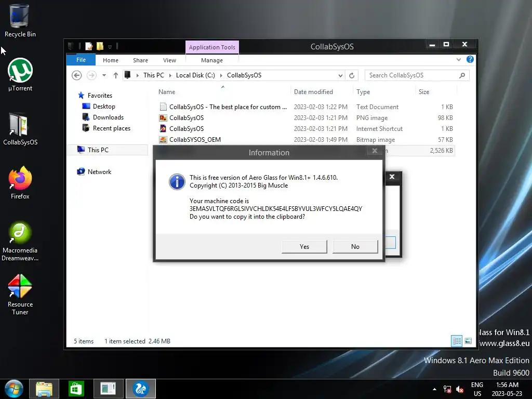Open Downloads in the navigation pane

pyautogui.click(x=108, y=117)
